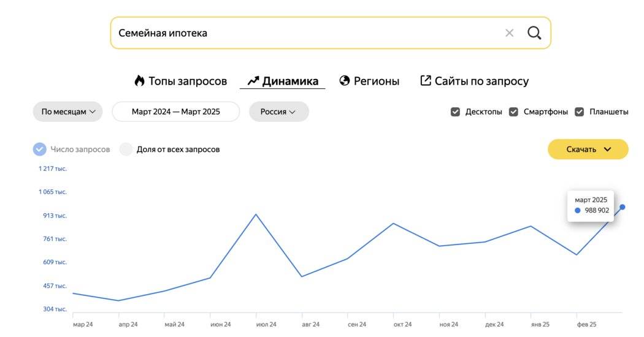
Task: Open the Россия region dropdown
Action: [279, 112]
